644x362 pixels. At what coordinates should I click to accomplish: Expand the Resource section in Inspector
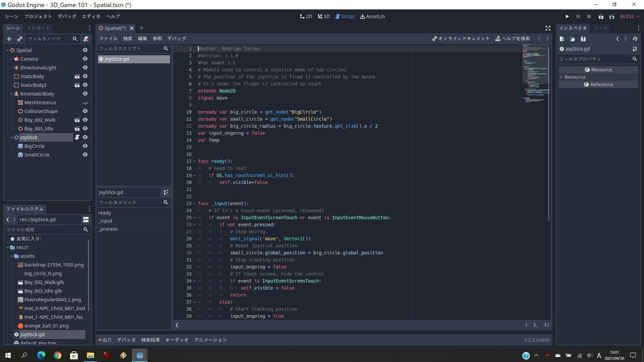click(561, 77)
